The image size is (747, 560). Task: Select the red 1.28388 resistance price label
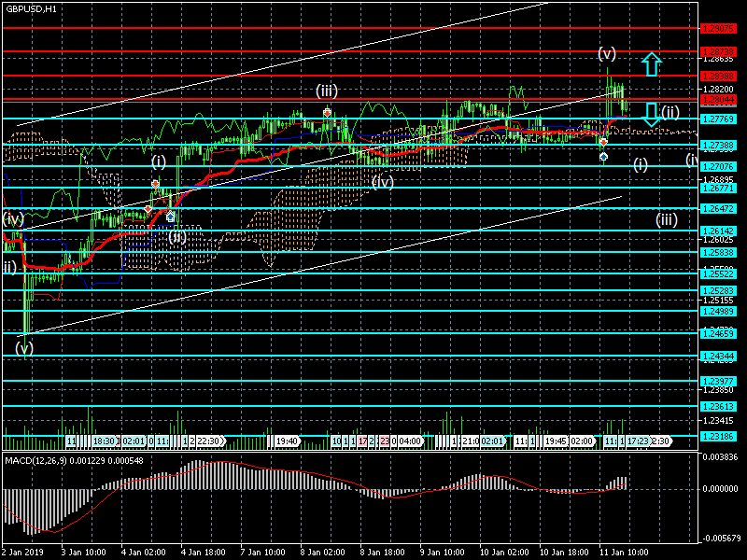point(718,76)
